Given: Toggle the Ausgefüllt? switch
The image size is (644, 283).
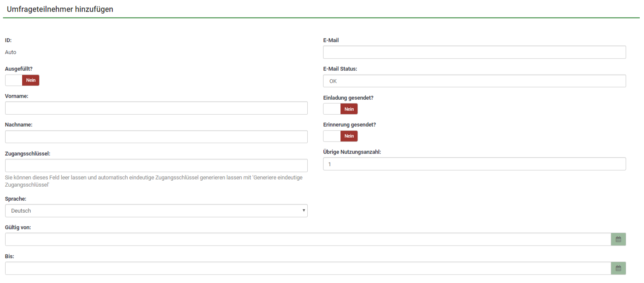Looking at the screenshot, I should [22, 80].
